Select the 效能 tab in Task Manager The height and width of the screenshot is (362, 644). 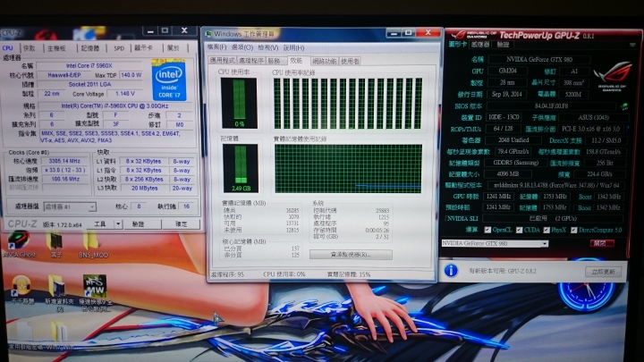click(x=297, y=61)
